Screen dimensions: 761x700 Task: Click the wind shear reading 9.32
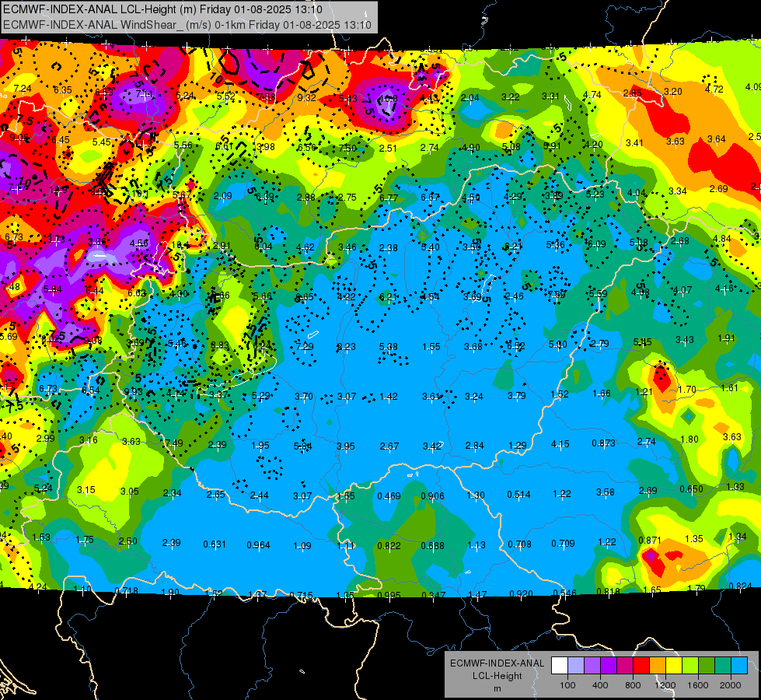coord(307,98)
